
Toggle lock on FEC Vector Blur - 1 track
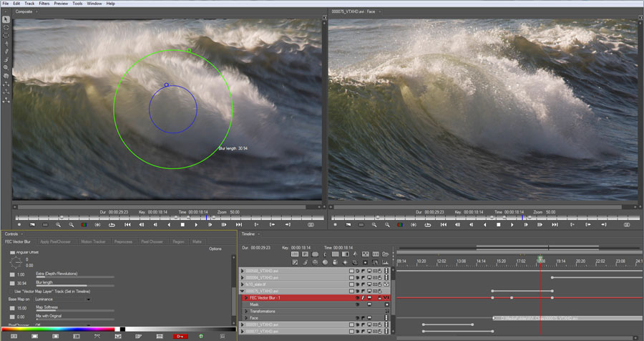point(380,298)
